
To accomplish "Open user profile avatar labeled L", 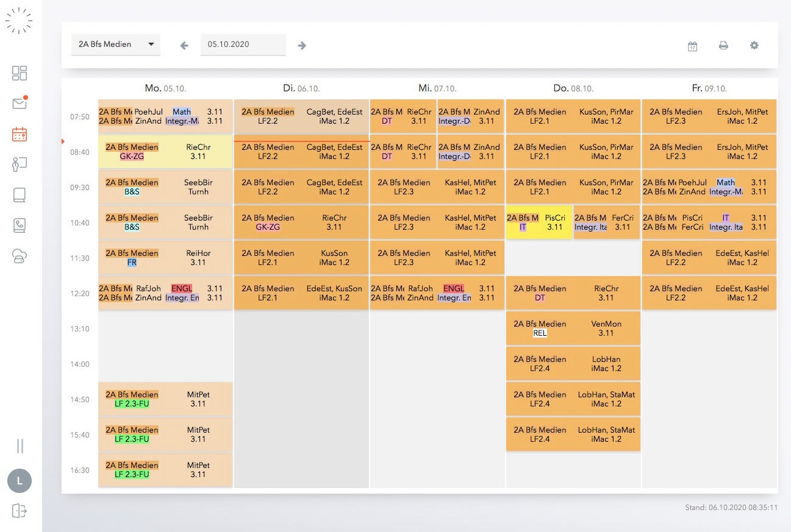I will 20,481.
